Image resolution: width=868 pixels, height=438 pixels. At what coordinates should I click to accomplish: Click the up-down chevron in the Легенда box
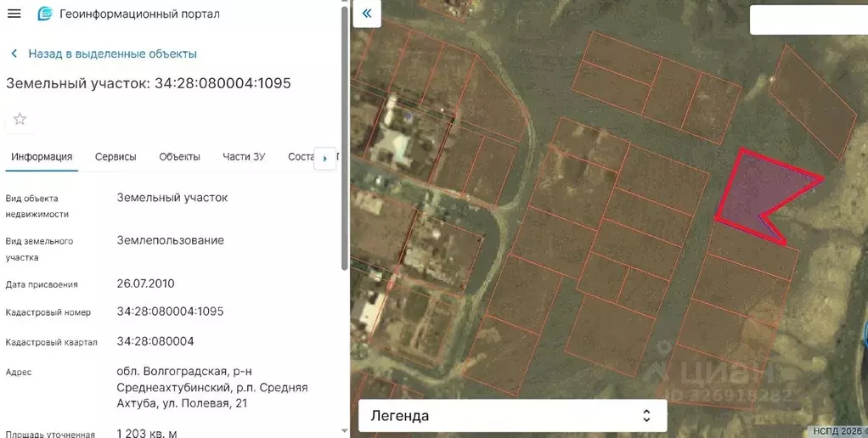pos(646,416)
